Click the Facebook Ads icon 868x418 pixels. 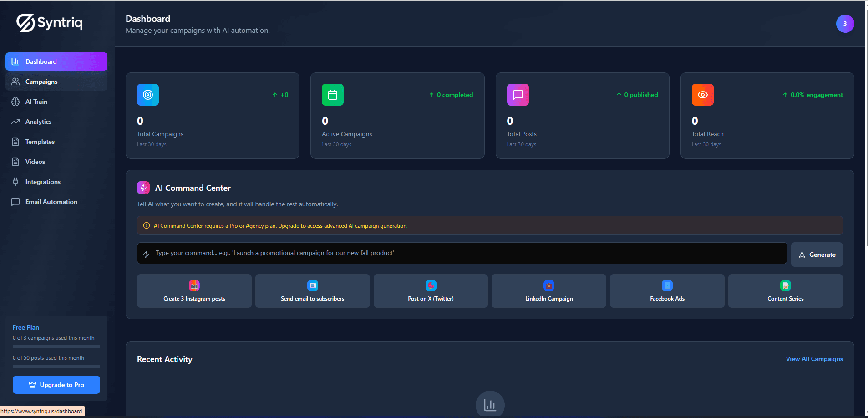tap(667, 285)
